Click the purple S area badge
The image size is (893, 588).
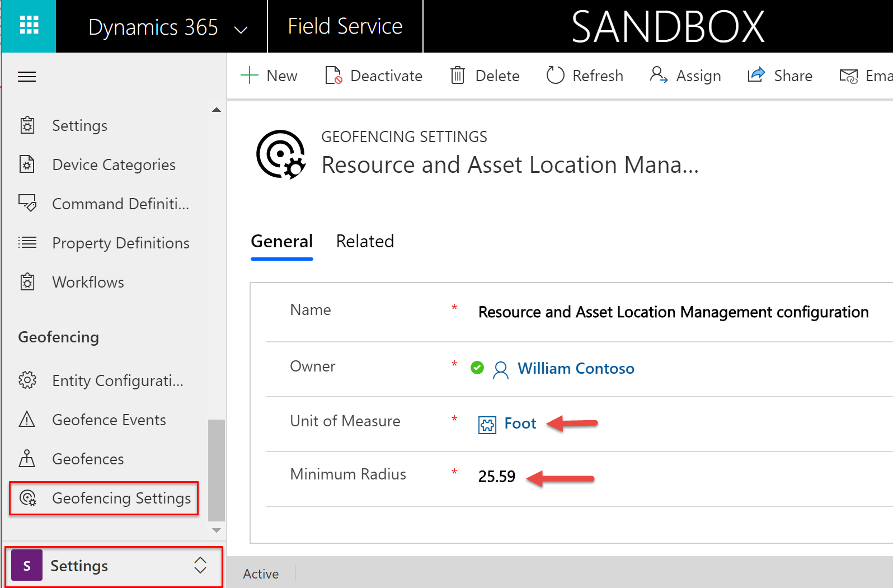pos(27,566)
